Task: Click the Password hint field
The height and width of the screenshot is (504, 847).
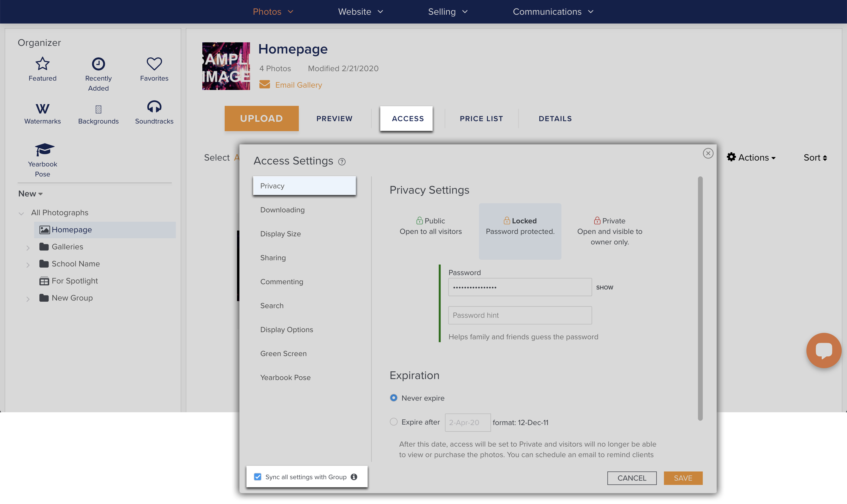Action: pyautogui.click(x=519, y=315)
